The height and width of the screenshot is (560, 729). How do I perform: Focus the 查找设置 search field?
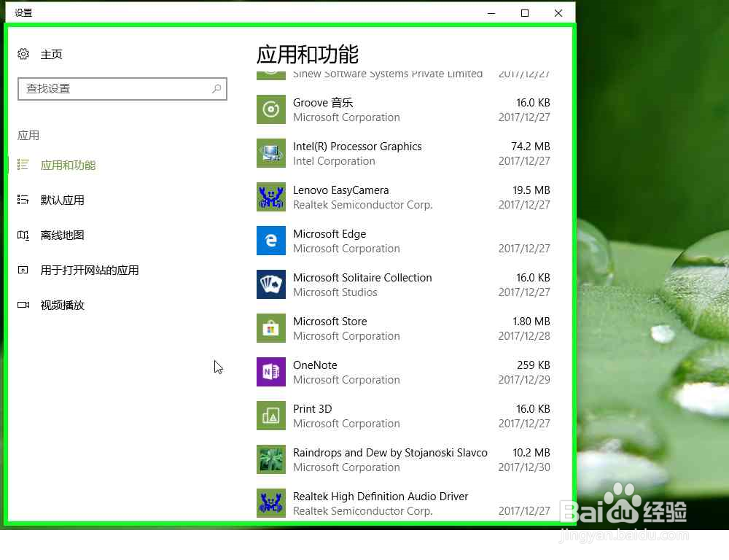(x=122, y=89)
